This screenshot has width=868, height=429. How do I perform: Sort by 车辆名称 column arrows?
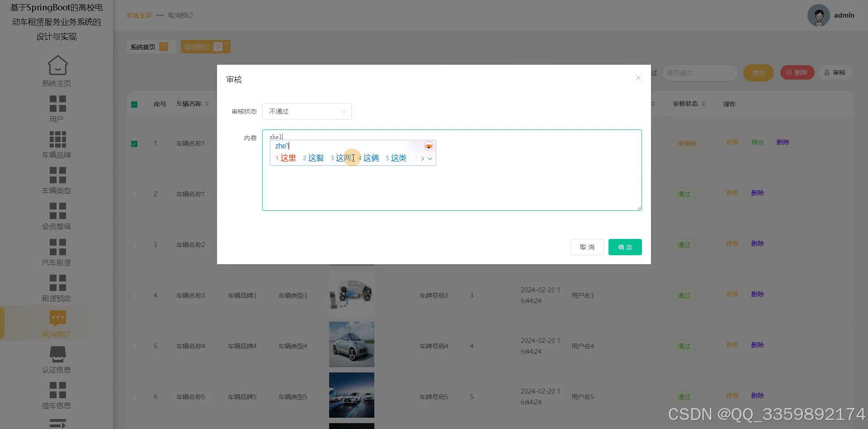[207, 104]
